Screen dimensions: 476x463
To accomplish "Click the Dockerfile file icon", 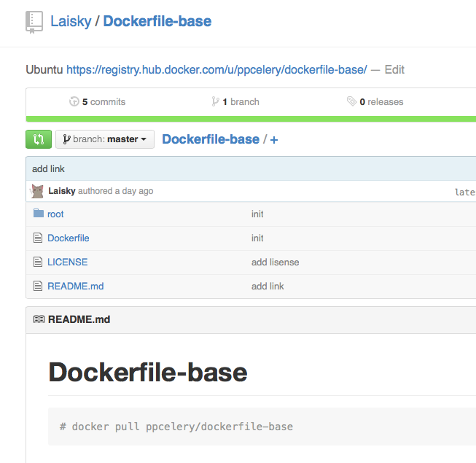I will pos(39,238).
